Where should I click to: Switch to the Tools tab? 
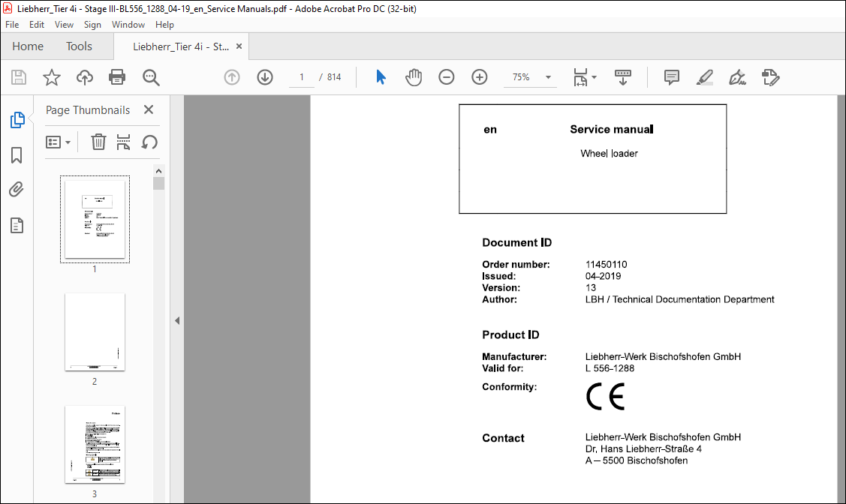(x=80, y=46)
